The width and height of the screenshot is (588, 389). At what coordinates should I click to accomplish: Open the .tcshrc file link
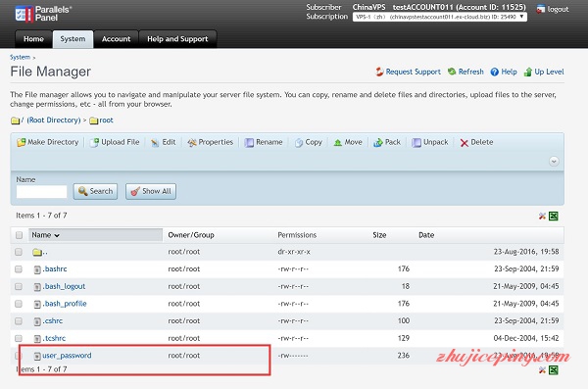click(x=54, y=338)
